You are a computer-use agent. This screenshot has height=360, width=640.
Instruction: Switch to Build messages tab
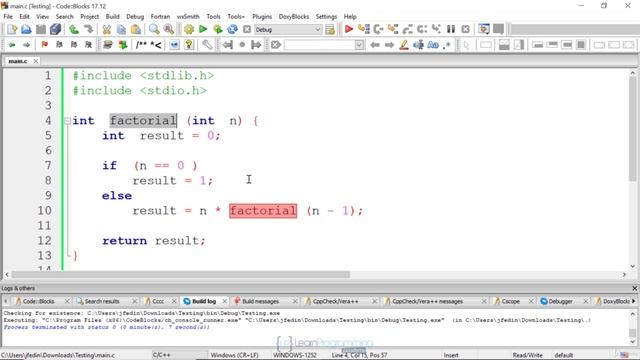[x=261, y=301]
